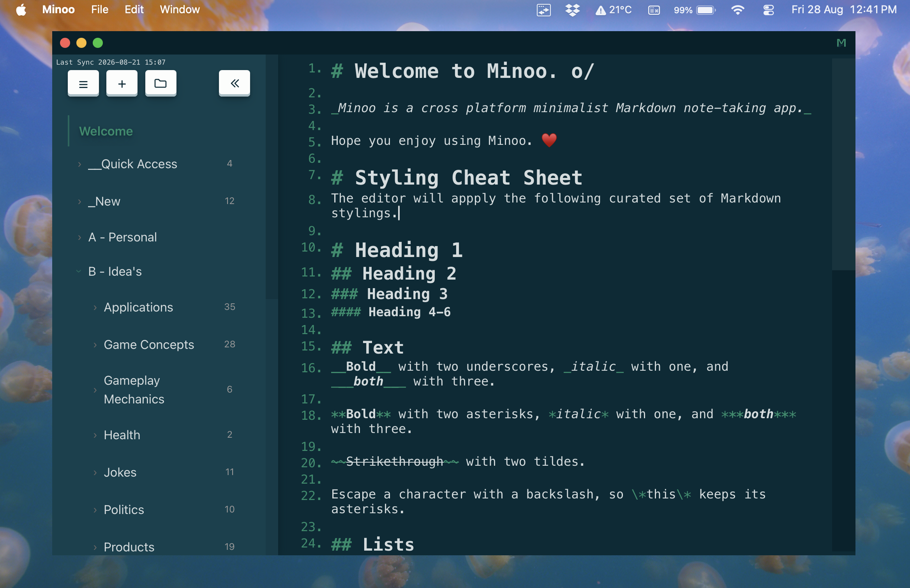Select the Welcome note in sidebar
Screen dimensions: 910x588
pyautogui.click(x=106, y=131)
